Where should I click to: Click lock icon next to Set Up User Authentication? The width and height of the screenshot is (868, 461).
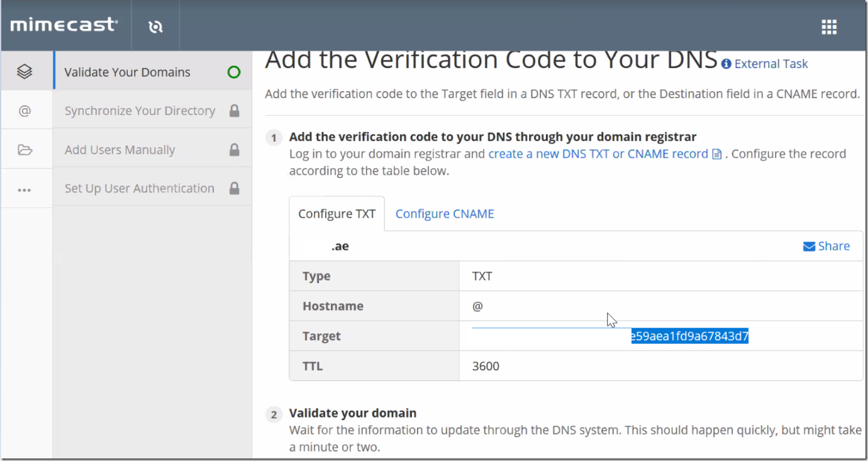click(234, 188)
